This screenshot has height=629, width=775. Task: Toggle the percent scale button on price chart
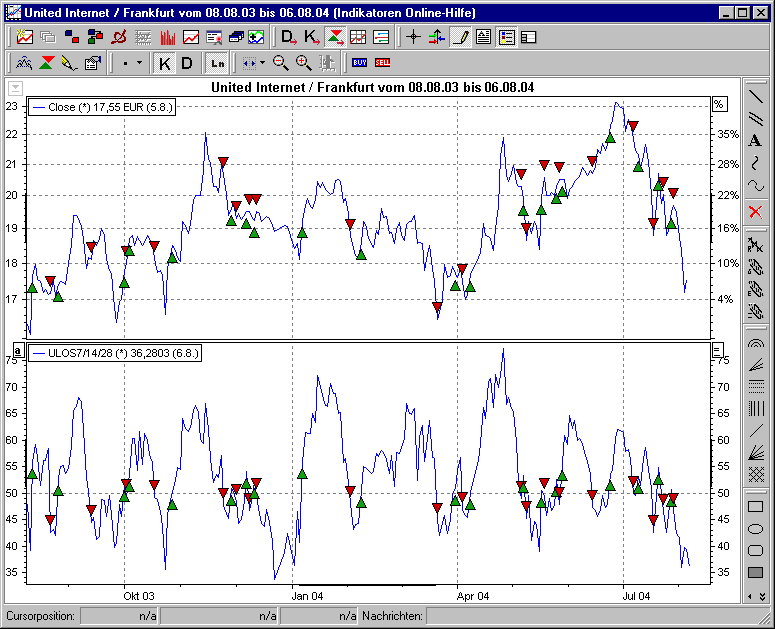point(718,104)
